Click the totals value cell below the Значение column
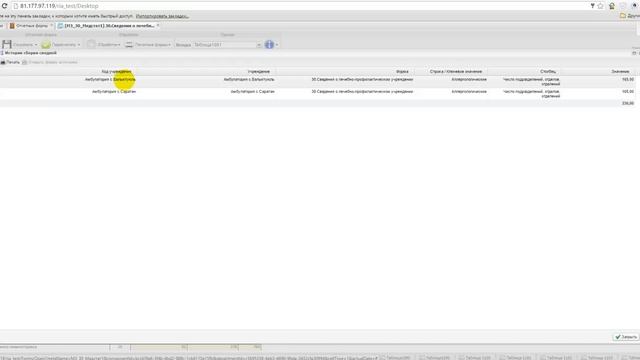 point(628,103)
